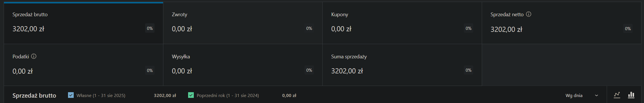The height and width of the screenshot is (103, 644).
Task: Select the Sprzedaż brutto summary tab
Action: pyautogui.click(x=83, y=23)
